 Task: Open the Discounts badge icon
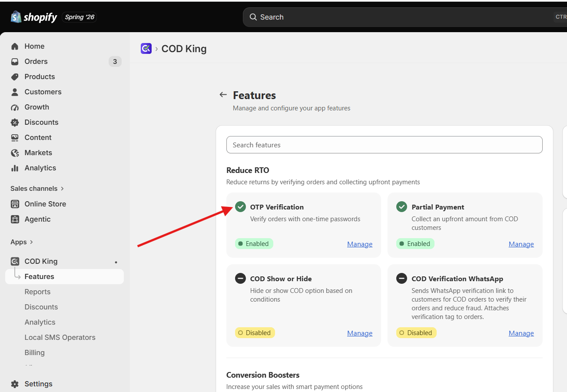(x=15, y=122)
